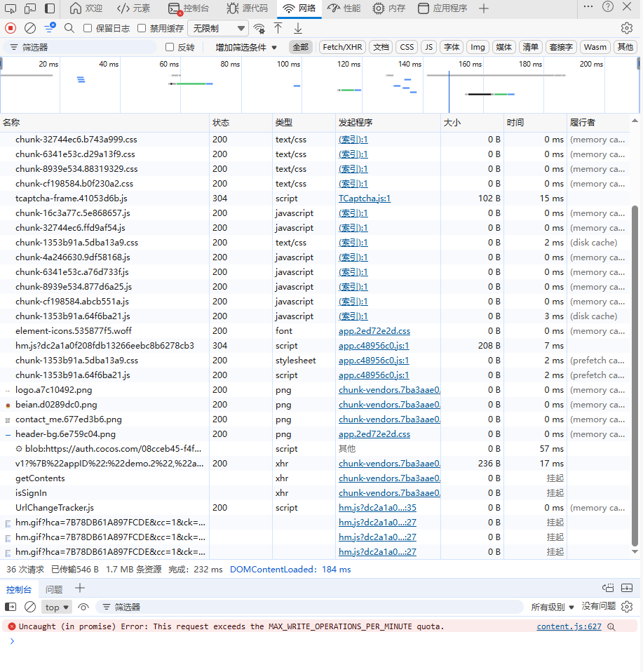Open hm.js initiator link for UrlChangeTracker.js
This screenshot has height=672, width=643.
click(x=377, y=507)
